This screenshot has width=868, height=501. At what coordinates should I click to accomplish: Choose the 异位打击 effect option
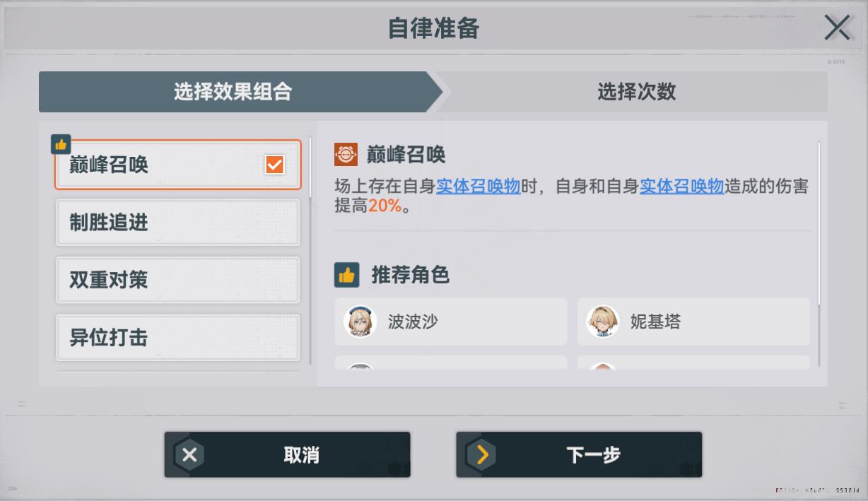(177, 337)
